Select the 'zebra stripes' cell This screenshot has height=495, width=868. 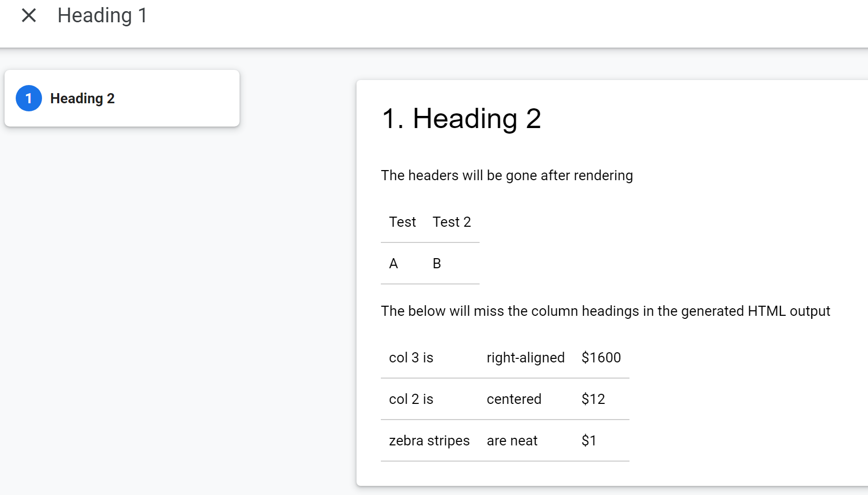[429, 440]
